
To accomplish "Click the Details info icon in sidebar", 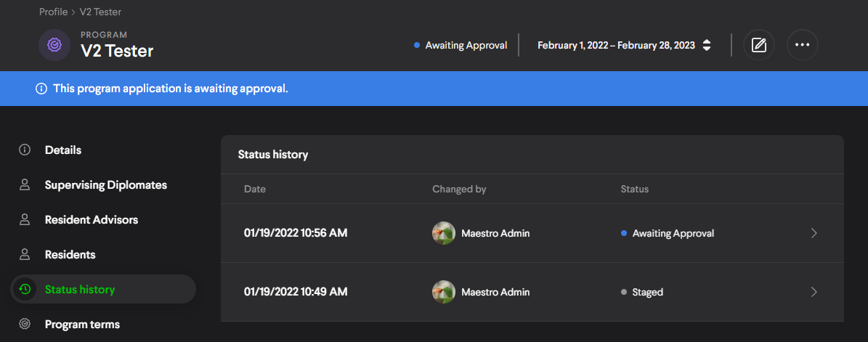I will [x=25, y=150].
